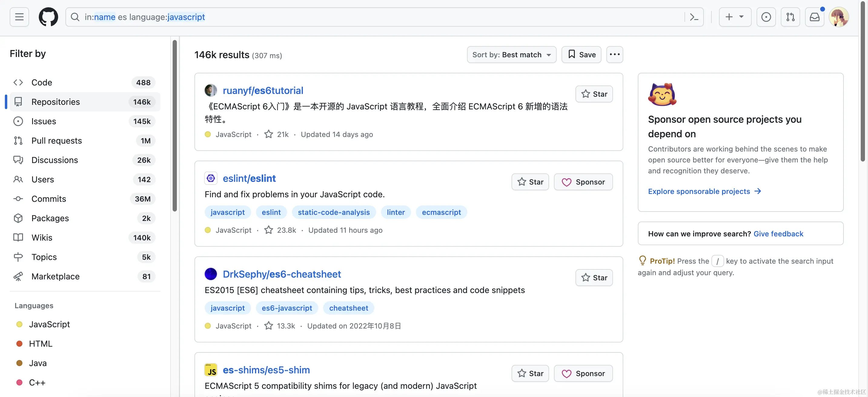The height and width of the screenshot is (397, 868).
Task: Open the hamburger navigation menu
Action: [19, 17]
